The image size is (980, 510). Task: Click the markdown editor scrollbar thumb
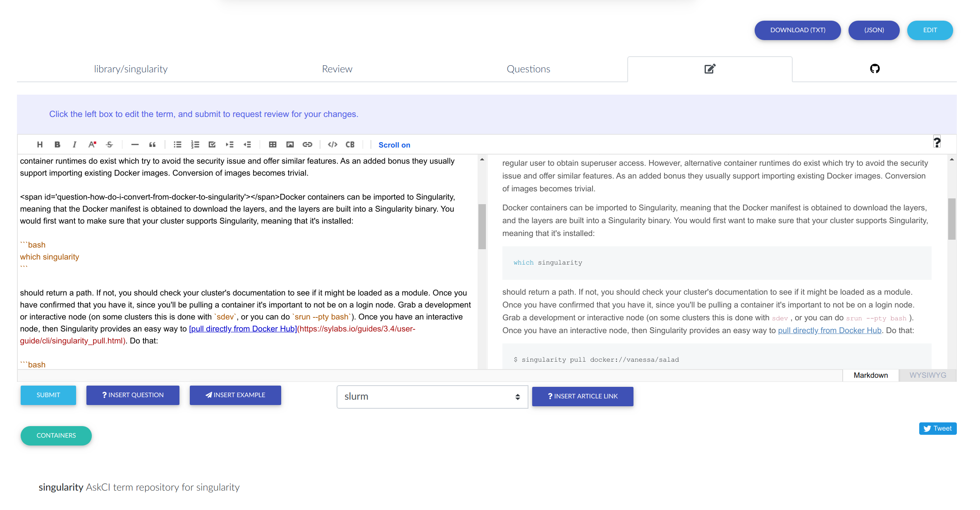482,226
